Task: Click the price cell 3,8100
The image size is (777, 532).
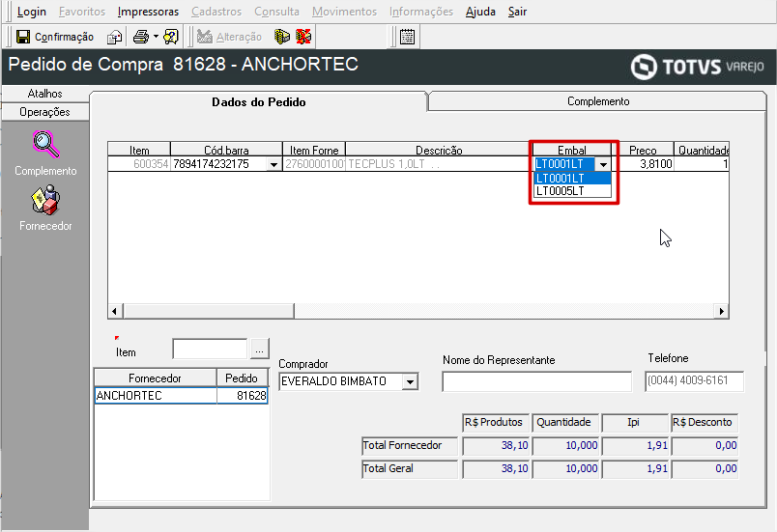Action: coord(643,164)
